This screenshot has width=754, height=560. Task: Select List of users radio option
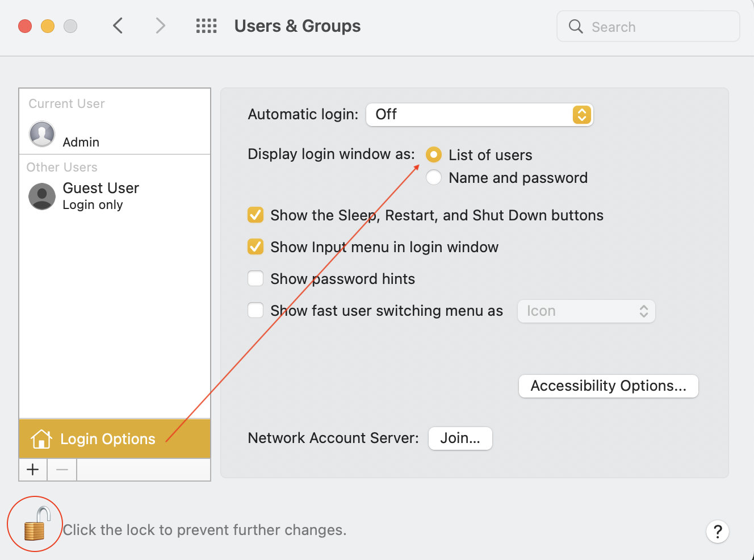tap(434, 154)
